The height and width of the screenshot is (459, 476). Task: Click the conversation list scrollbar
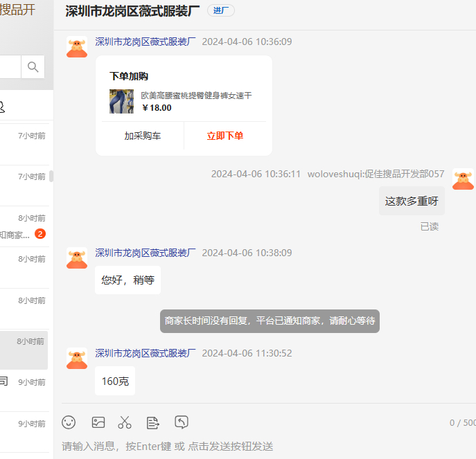point(51,177)
